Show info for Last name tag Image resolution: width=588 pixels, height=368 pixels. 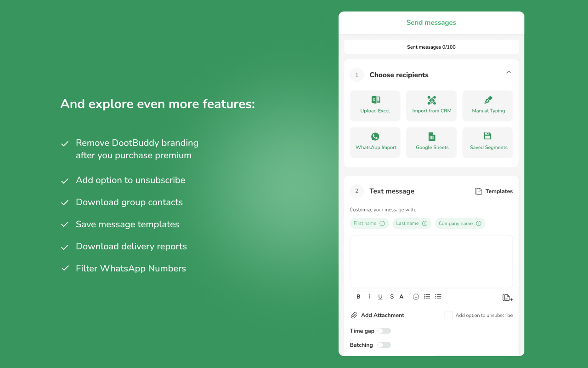pos(424,224)
